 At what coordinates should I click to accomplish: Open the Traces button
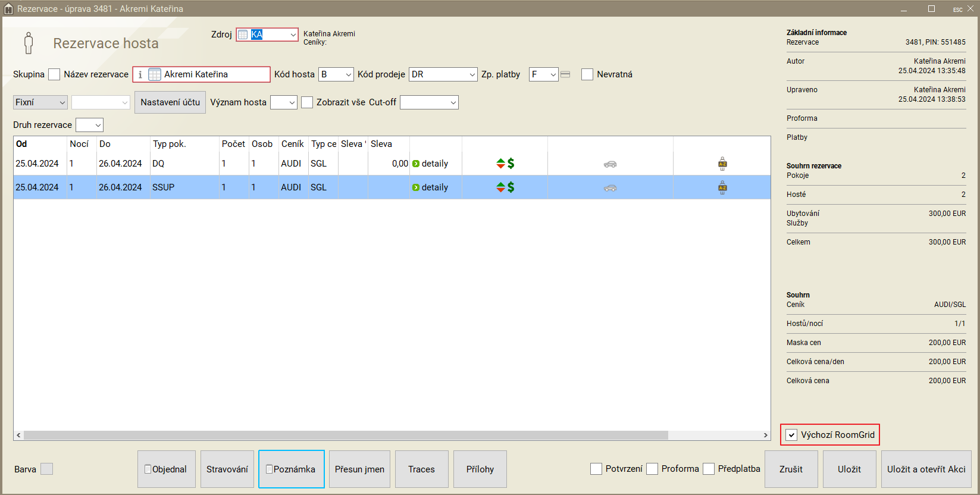click(x=421, y=469)
